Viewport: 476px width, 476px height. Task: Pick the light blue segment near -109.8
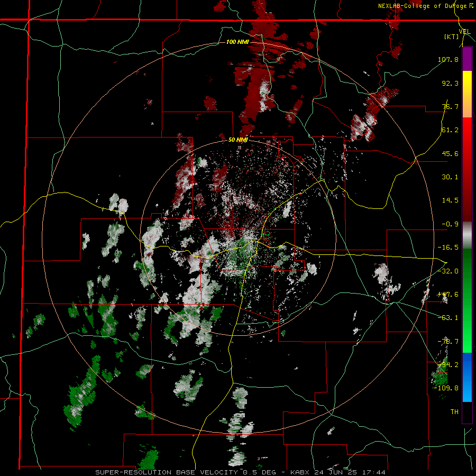tap(467, 391)
